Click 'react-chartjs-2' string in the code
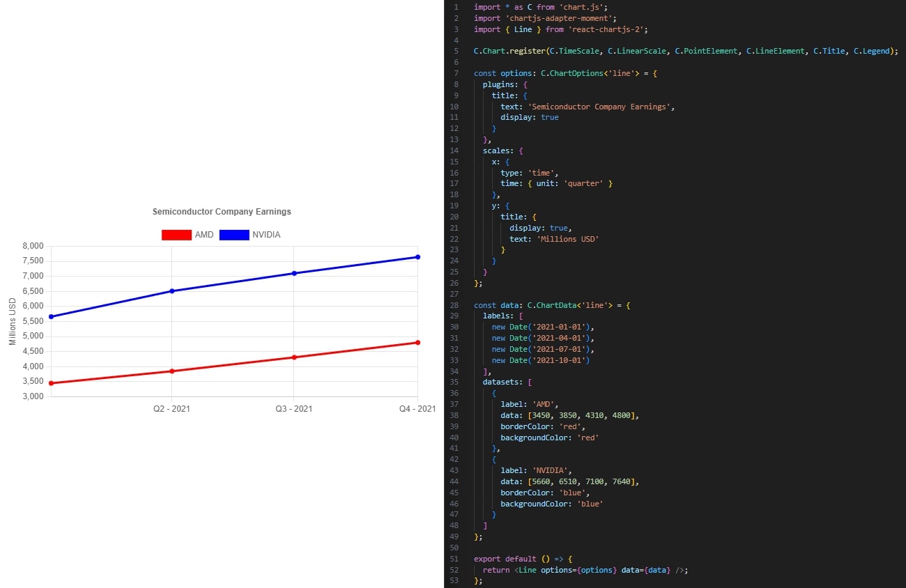This screenshot has width=906, height=588. point(606,29)
